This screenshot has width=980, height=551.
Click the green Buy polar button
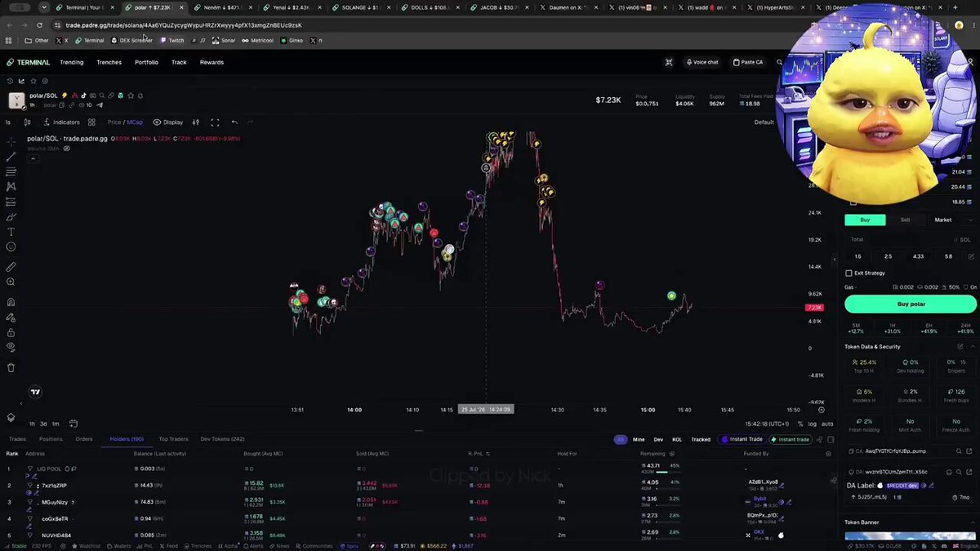(x=910, y=304)
